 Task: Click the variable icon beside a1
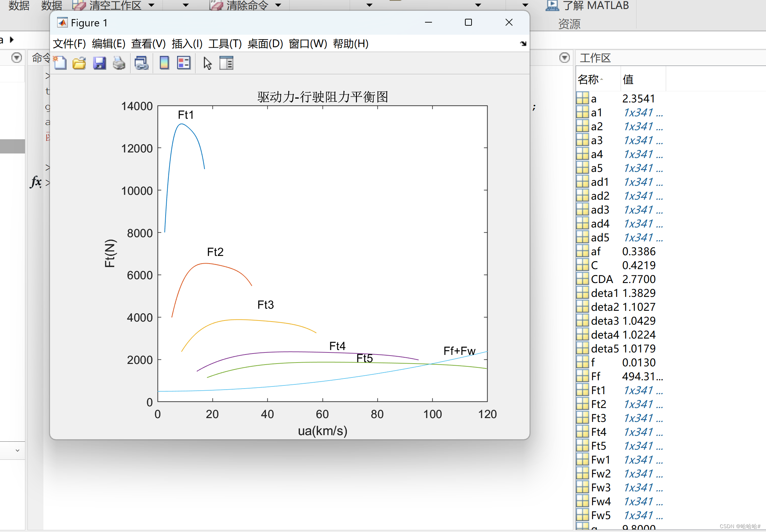click(x=582, y=113)
